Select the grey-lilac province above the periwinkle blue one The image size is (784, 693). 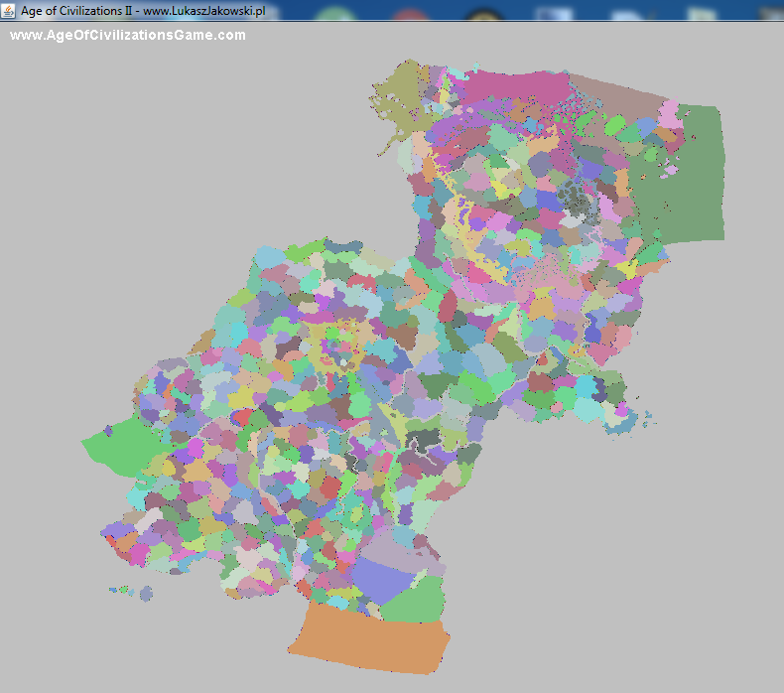[x=395, y=550]
